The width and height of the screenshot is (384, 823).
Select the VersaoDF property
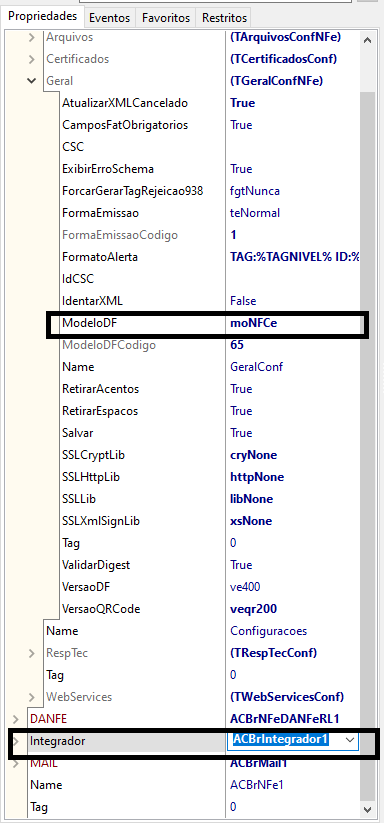pos(86,587)
